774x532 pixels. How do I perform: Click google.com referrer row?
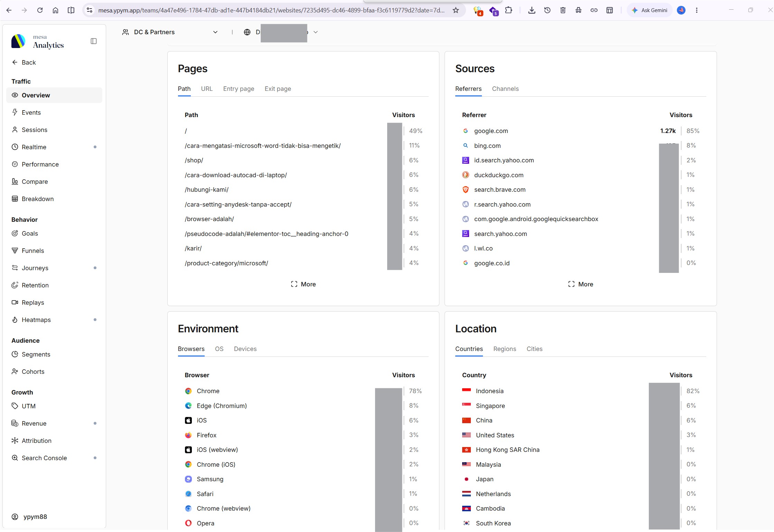(580, 131)
